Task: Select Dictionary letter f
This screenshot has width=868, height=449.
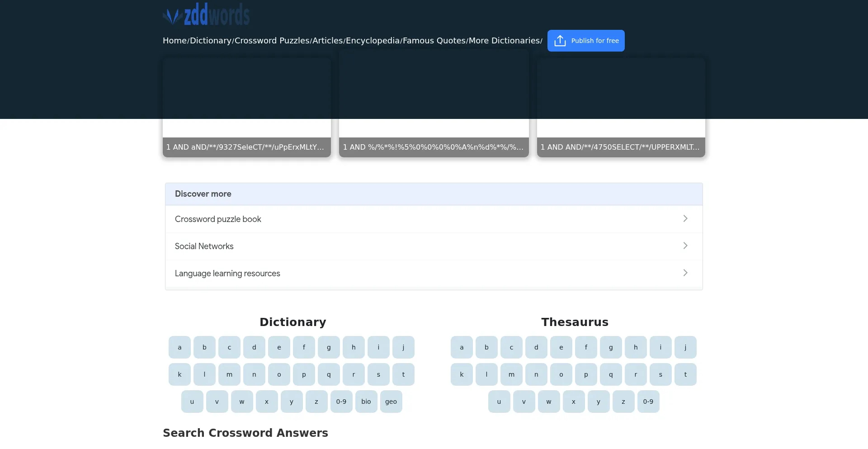Action: [304, 347]
